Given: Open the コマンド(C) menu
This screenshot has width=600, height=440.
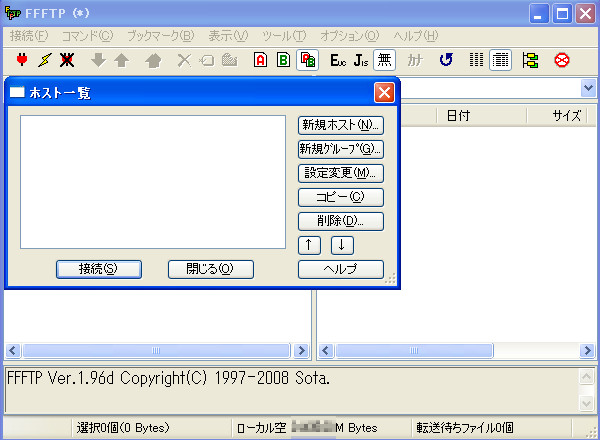Looking at the screenshot, I should click(88, 36).
